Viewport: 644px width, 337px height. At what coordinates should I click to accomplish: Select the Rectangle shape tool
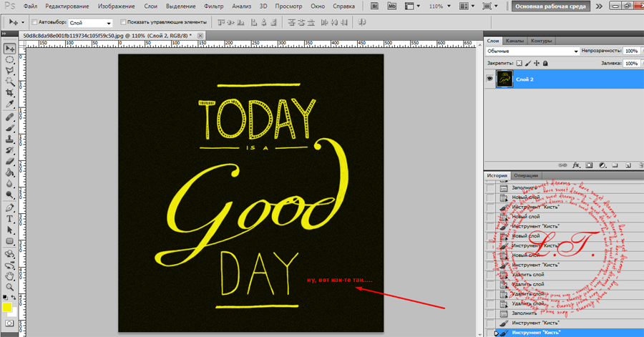click(x=9, y=241)
